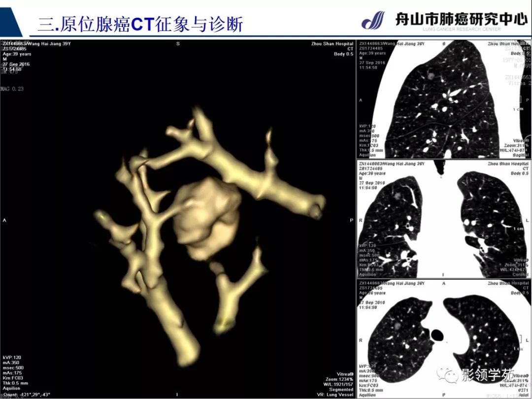Click the 'S' orientation marker in the 3D view

[x=178, y=44]
